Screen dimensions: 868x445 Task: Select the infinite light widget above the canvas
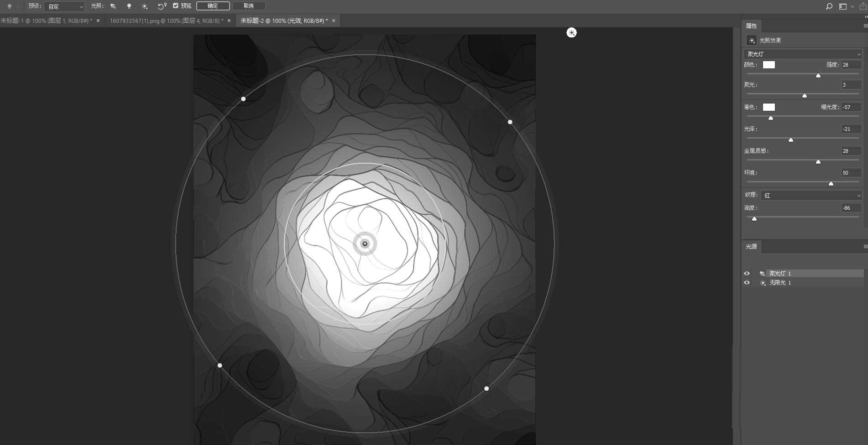pyautogui.click(x=571, y=32)
